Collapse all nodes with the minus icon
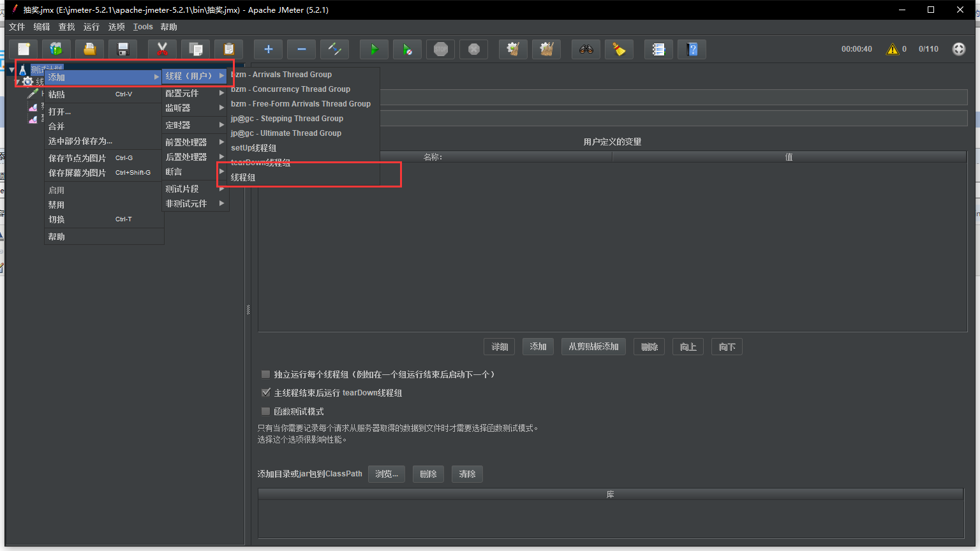The width and height of the screenshot is (980, 551). click(x=302, y=49)
